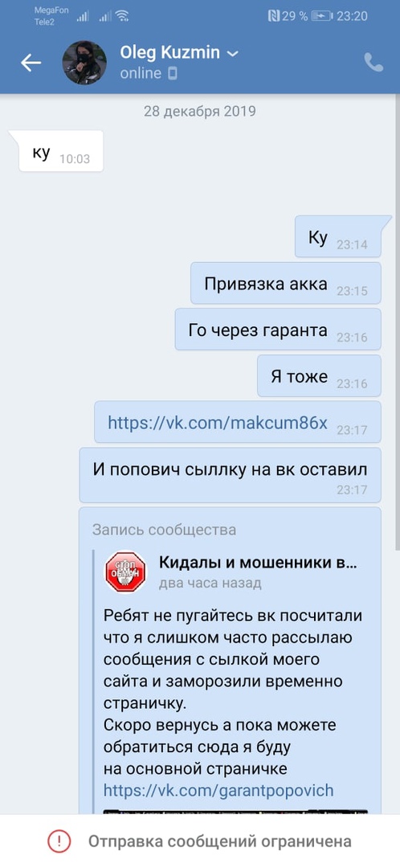Select the "Привязка акка" message
Screen dimensions: 400x868
tap(285, 284)
